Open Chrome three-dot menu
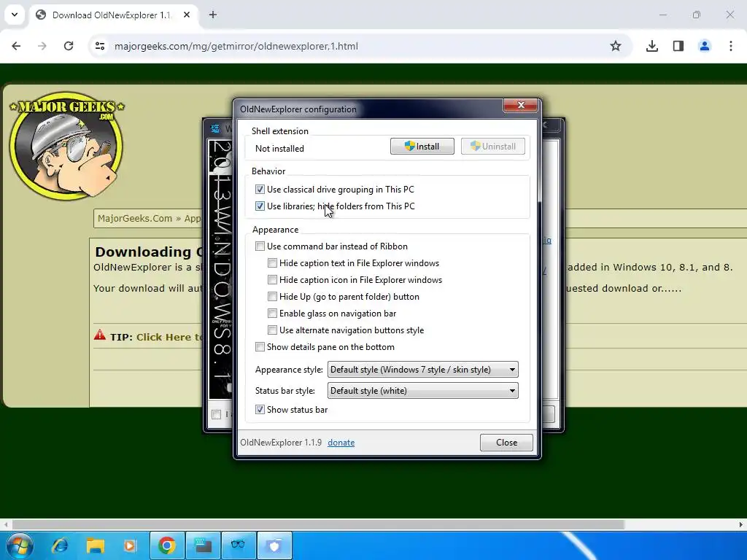 pyautogui.click(x=731, y=46)
